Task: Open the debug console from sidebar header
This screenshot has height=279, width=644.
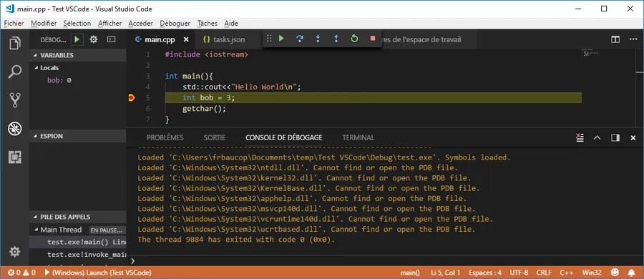Action: pyautogui.click(x=111, y=39)
